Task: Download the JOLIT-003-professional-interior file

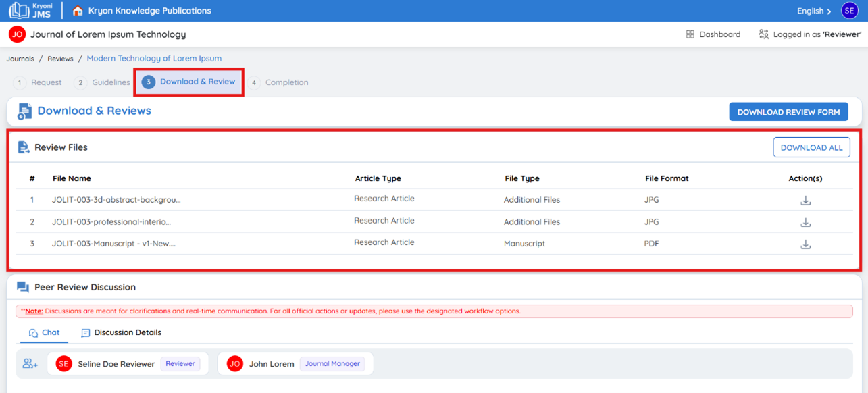Action: point(805,223)
